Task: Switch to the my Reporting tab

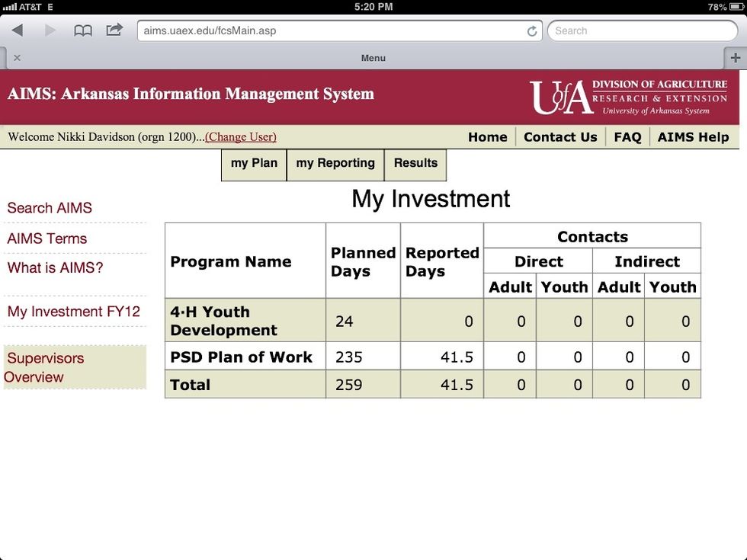Action: tap(335, 165)
